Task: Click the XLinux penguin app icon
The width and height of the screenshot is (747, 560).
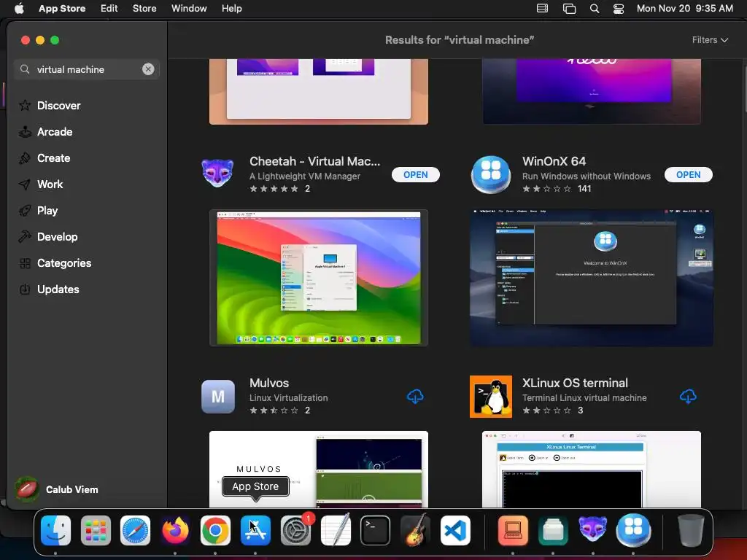Action: click(491, 396)
